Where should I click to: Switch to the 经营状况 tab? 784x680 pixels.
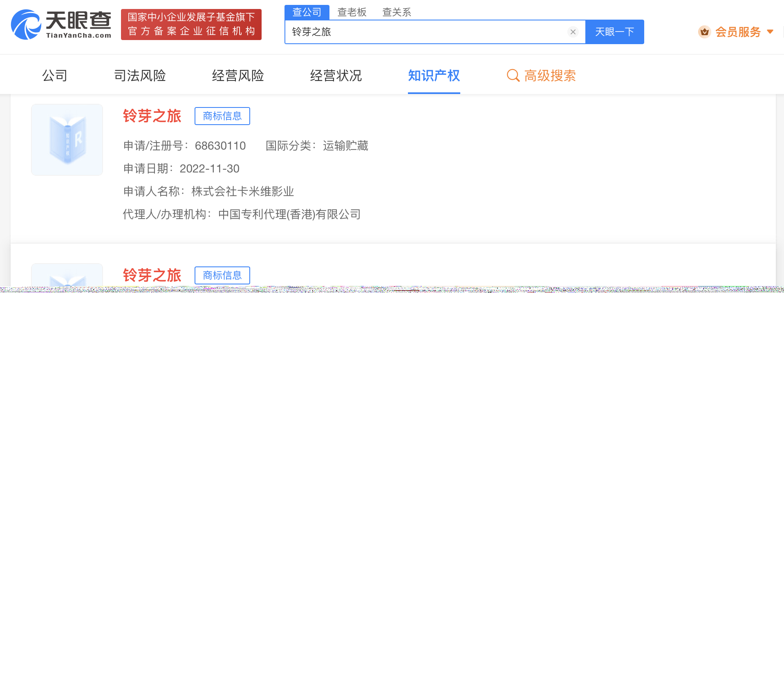[336, 76]
